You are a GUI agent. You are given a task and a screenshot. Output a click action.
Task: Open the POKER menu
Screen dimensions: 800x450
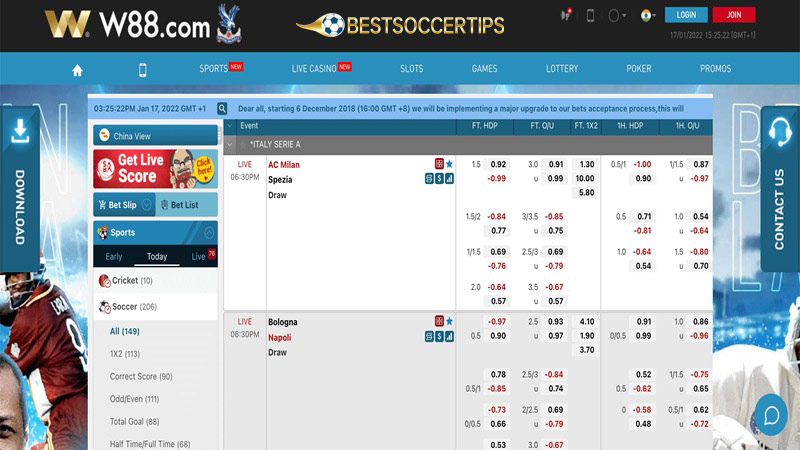tap(639, 68)
